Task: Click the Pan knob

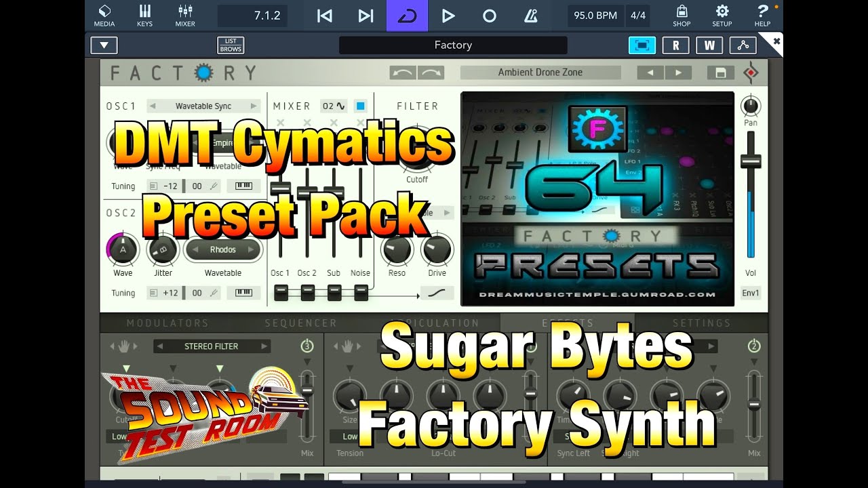Action: (x=751, y=106)
